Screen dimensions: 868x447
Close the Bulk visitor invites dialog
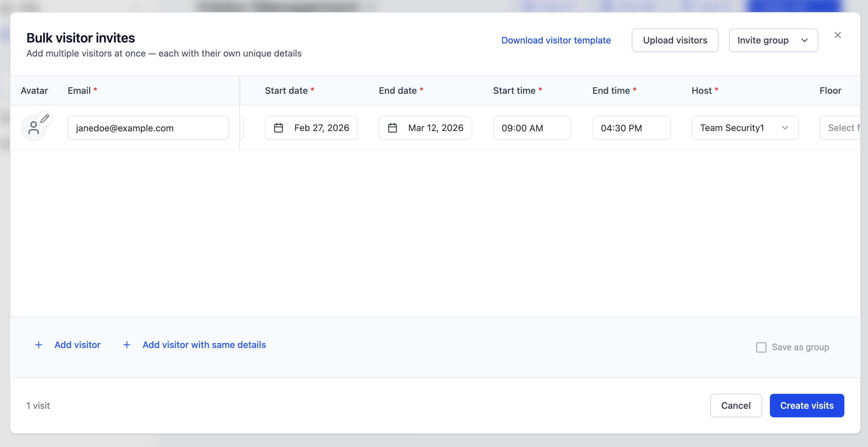click(837, 35)
